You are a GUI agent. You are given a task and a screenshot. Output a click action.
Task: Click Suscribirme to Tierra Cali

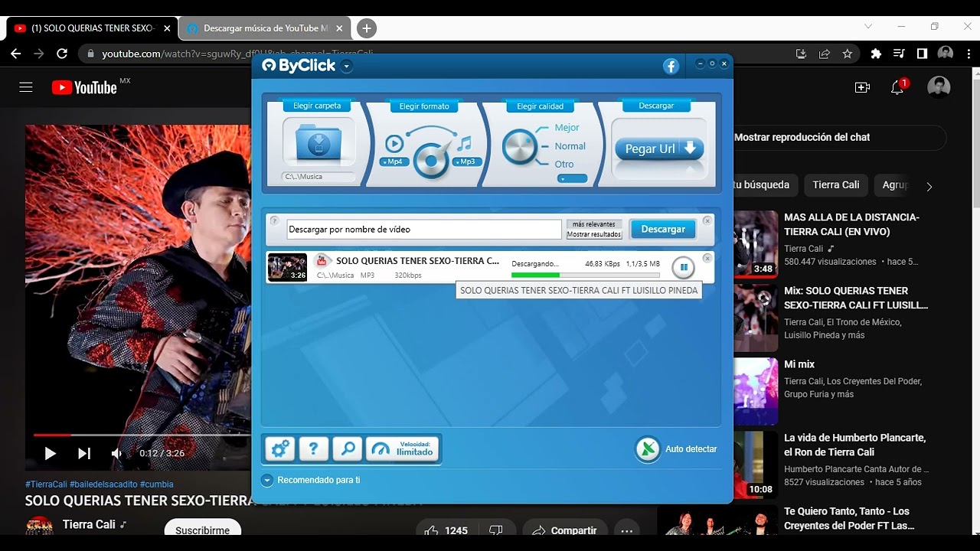coord(202,530)
